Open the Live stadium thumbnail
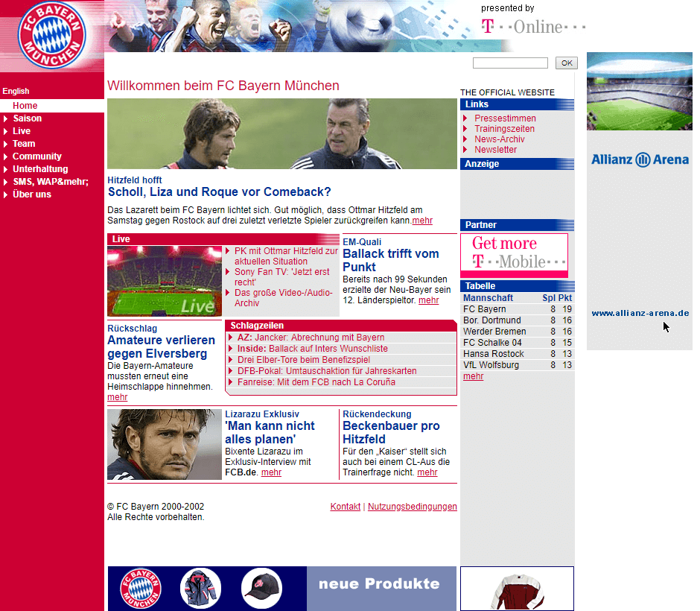Image resolution: width=700 pixels, height=611 pixels. click(x=165, y=281)
